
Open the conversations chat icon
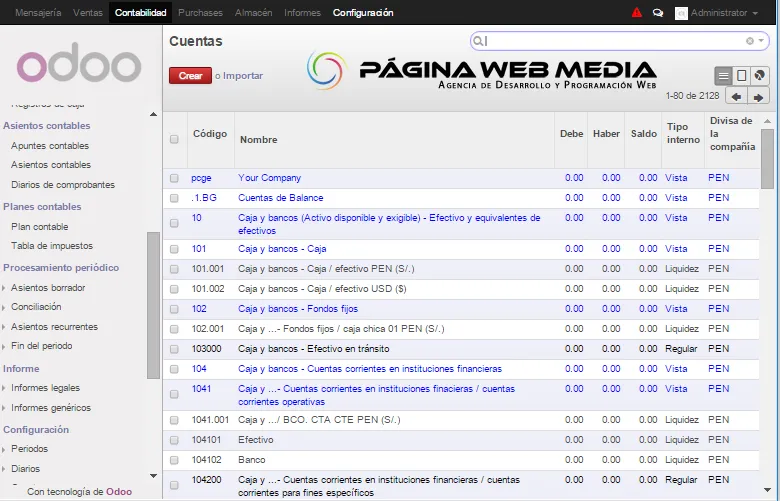(x=658, y=13)
